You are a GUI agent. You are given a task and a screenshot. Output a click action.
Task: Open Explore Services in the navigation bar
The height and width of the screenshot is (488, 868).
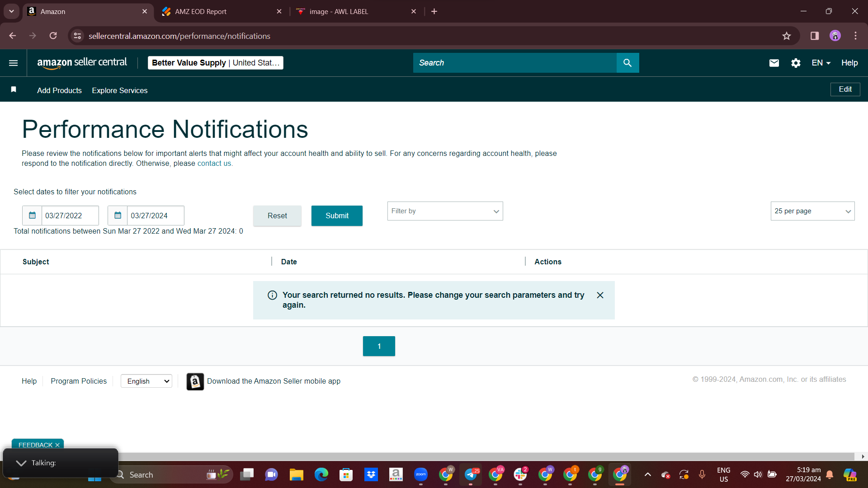120,90
